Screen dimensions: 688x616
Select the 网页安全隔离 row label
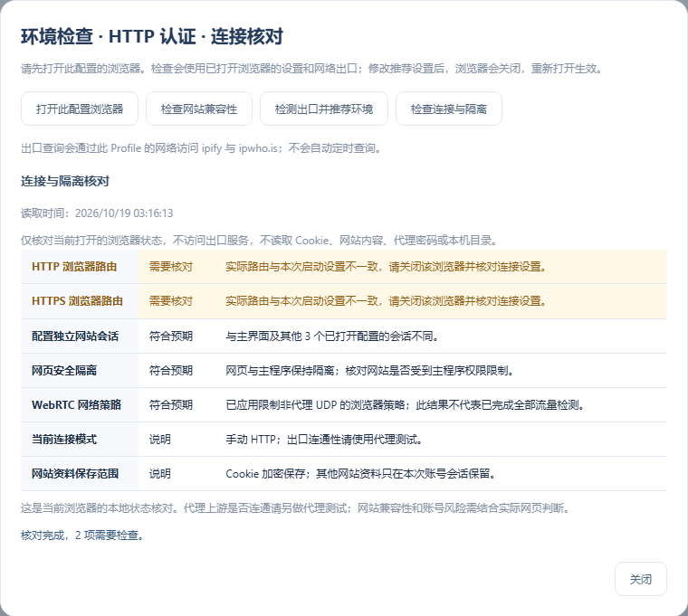[x=64, y=371]
